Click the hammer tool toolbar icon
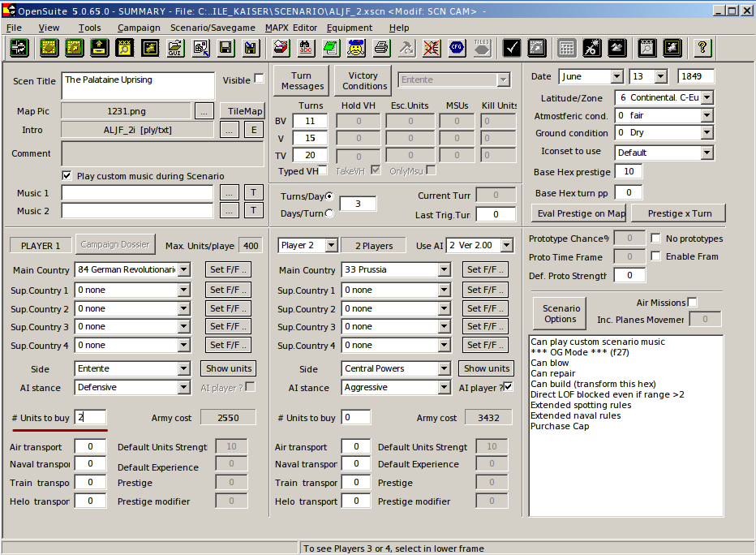This screenshot has width=756, height=555. [x=406, y=48]
